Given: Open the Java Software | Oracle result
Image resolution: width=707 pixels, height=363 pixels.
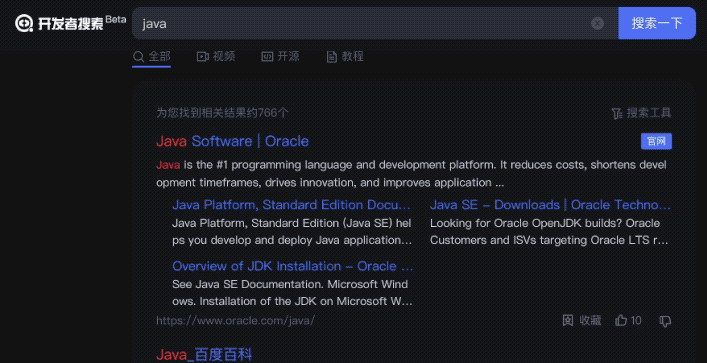Looking at the screenshot, I should coord(232,141).
